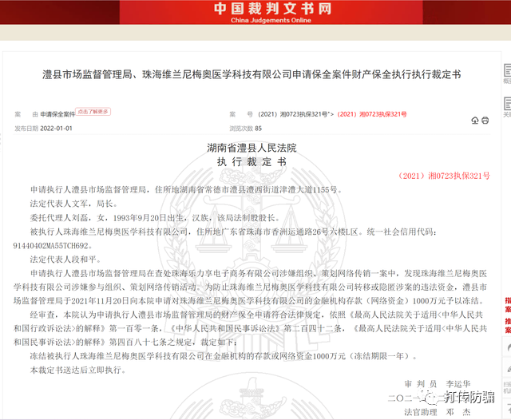Click the print document icon

point(485,121)
